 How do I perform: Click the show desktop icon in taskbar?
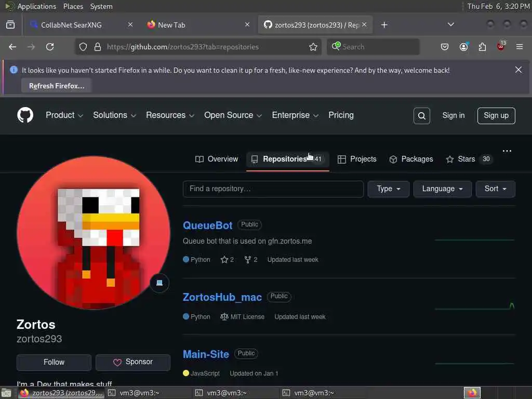[x=6, y=393]
